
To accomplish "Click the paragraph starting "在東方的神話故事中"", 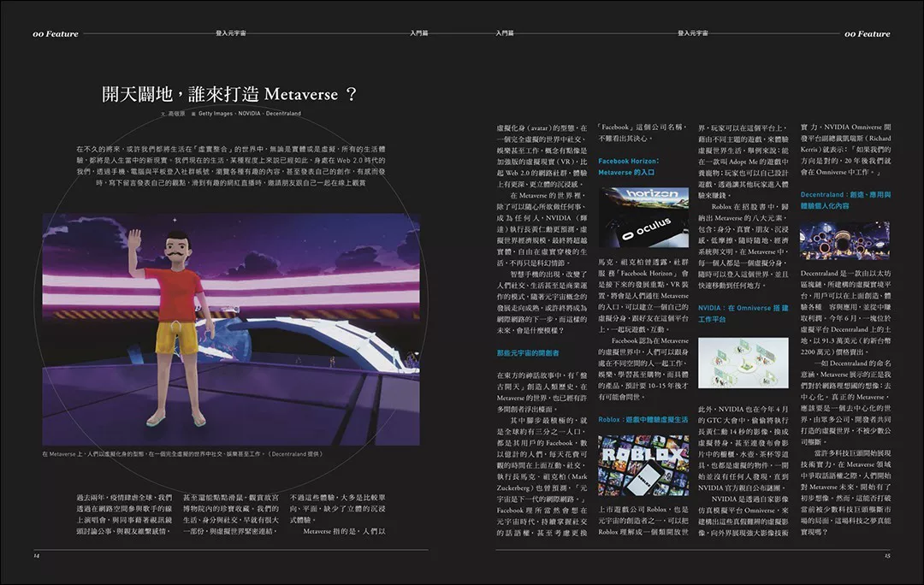I will [x=542, y=393].
